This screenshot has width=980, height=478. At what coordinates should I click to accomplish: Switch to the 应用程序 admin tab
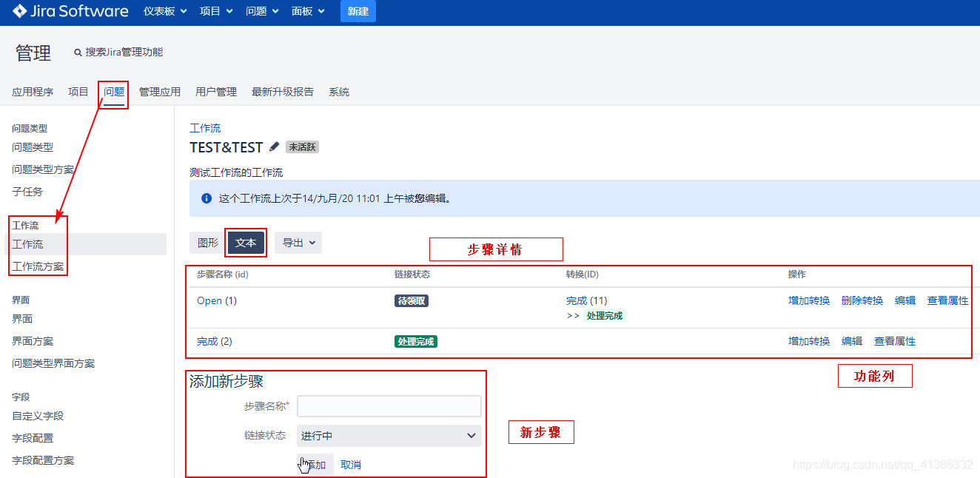tap(33, 92)
